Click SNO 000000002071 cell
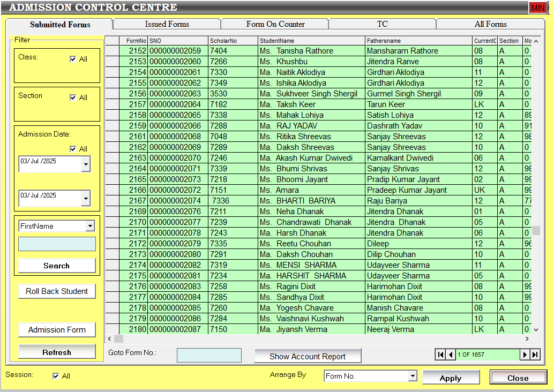Image resolution: width=554 pixels, height=392 pixels. [178, 169]
